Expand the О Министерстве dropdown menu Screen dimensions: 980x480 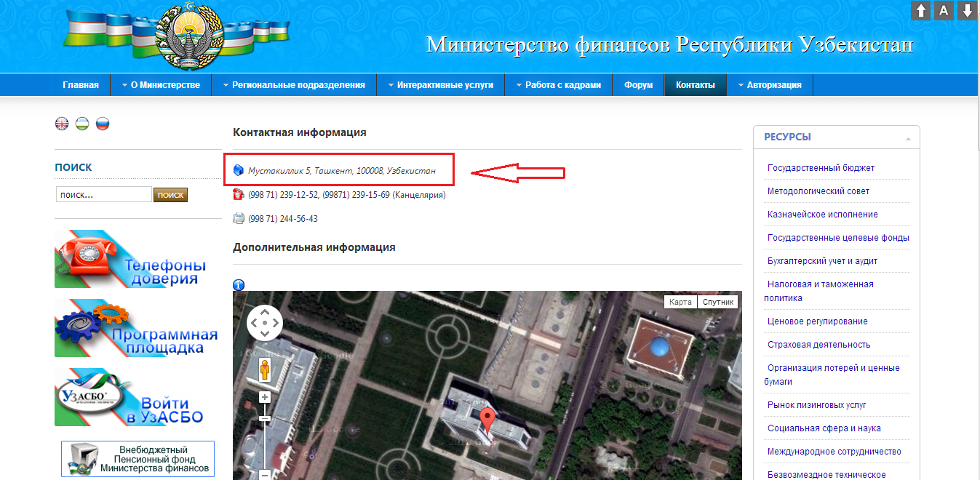pyautogui.click(x=161, y=85)
